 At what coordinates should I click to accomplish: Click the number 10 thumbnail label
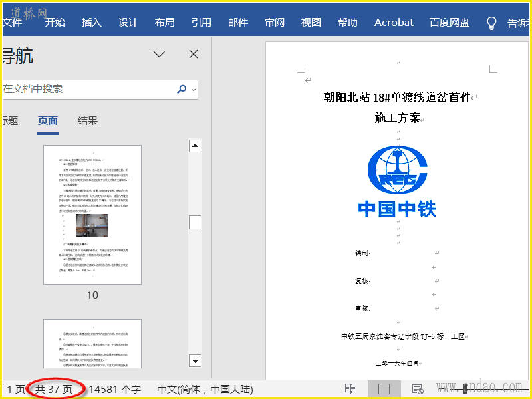[92, 295]
